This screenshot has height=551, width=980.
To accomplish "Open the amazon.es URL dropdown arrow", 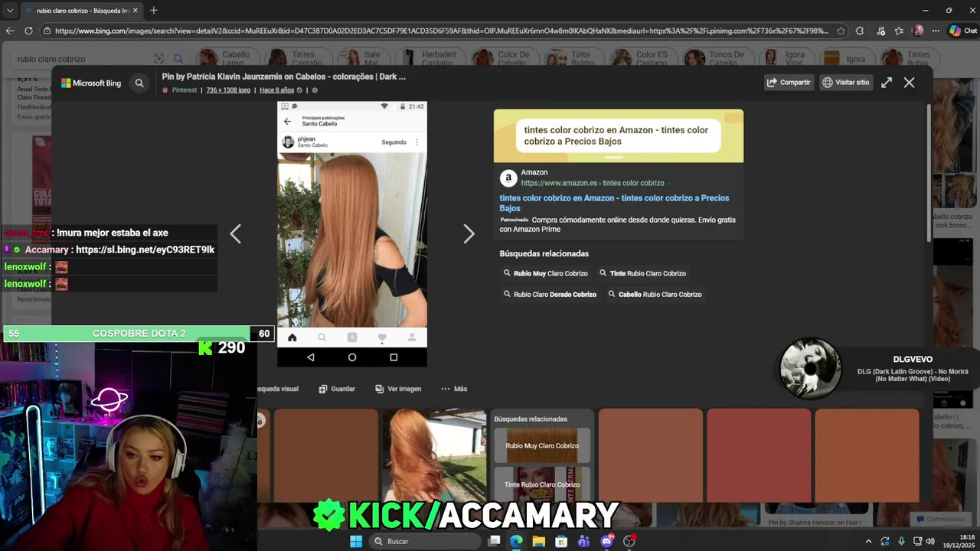I will (x=668, y=184).
